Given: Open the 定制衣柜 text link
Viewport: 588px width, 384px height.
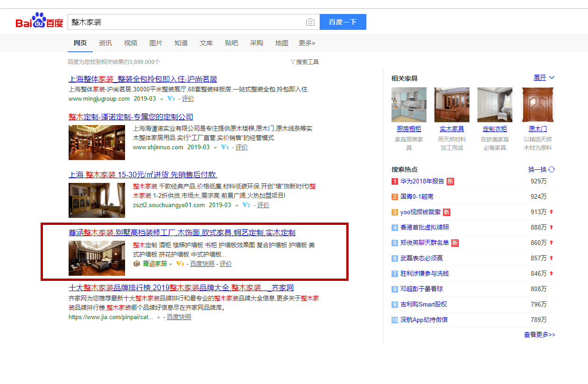Looking at the screenshot, I should coord(495,129).
